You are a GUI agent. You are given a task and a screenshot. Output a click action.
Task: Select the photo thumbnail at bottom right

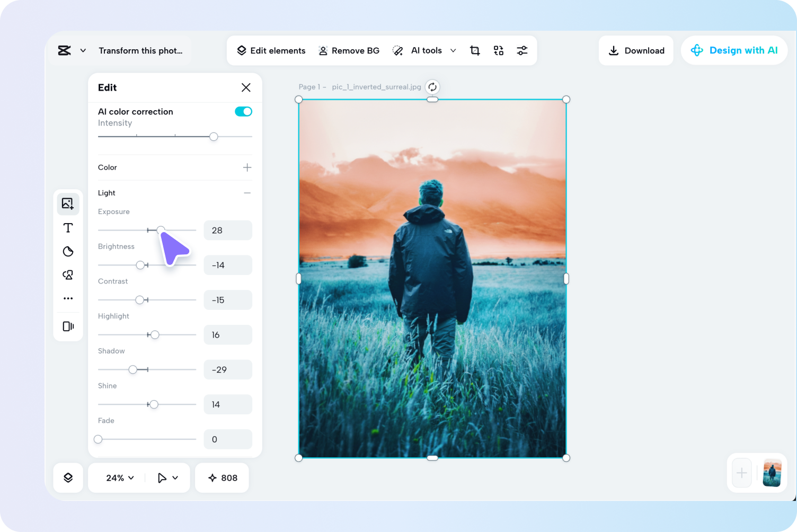[x=772, y=473]
